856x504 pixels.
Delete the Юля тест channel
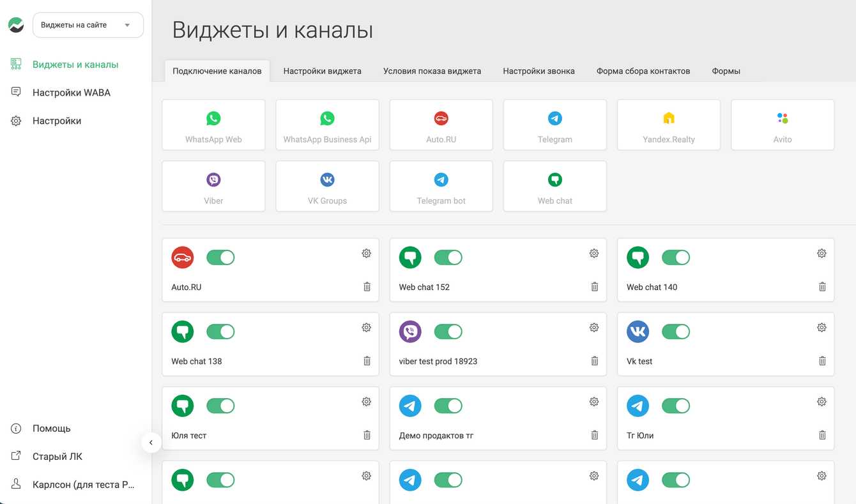coord(367,435)
